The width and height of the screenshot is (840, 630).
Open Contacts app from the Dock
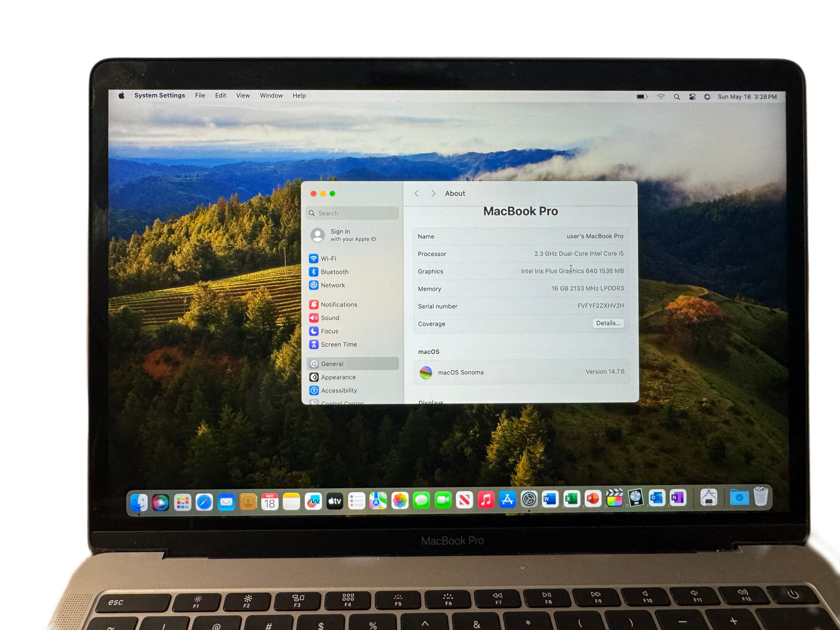[x=248, y=502]
